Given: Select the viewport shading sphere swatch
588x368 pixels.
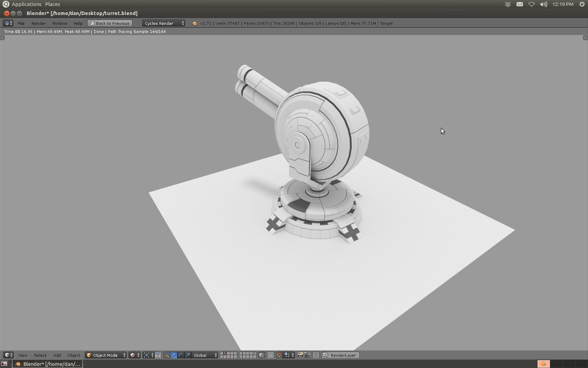Looking at the screenshot, I should (133, 355).
